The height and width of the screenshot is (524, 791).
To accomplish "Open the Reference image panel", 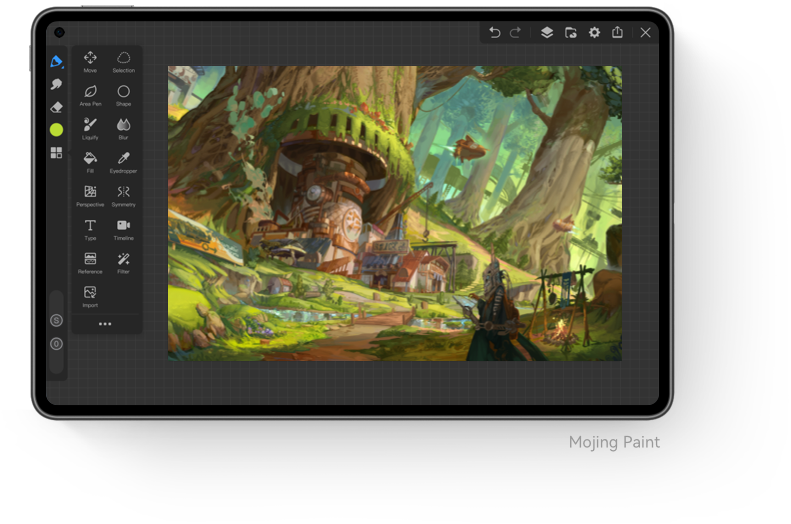I will click(90, 263).
